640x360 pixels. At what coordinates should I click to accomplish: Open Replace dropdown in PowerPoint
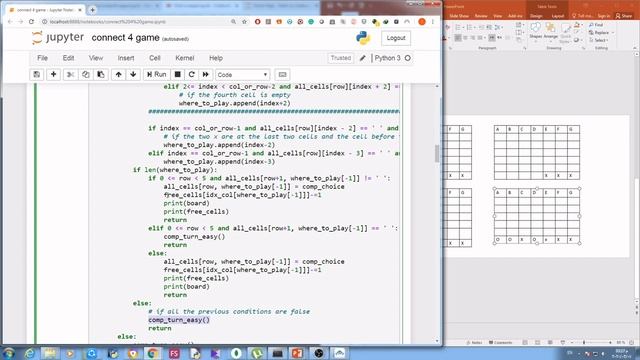tap(601, 33)
